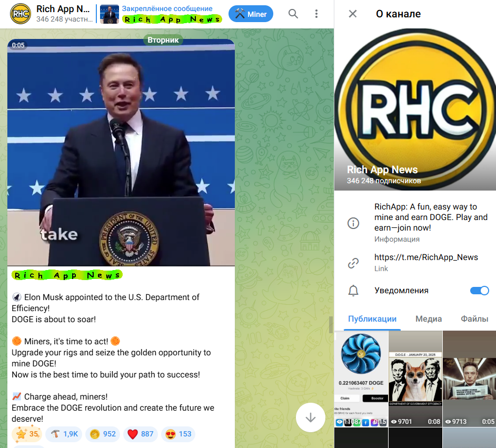Jump to latest messages with down arrow

pyautogui.click(x=310, y=417)
